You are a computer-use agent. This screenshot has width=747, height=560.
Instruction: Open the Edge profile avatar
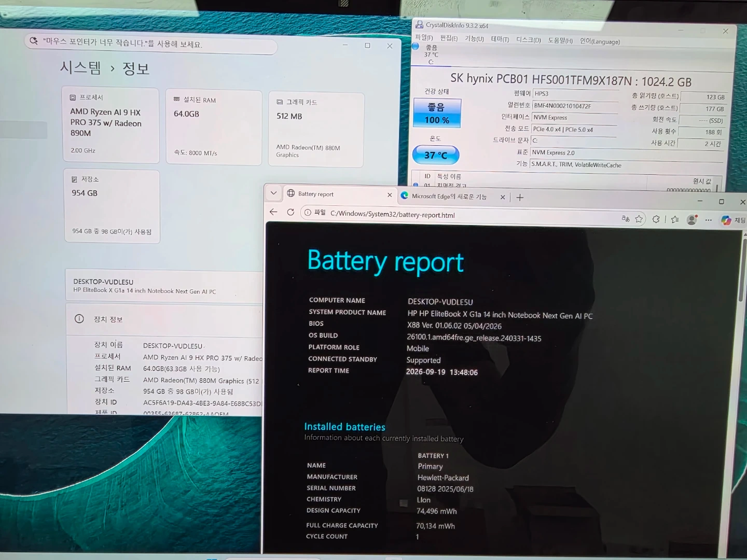(691, 220)
